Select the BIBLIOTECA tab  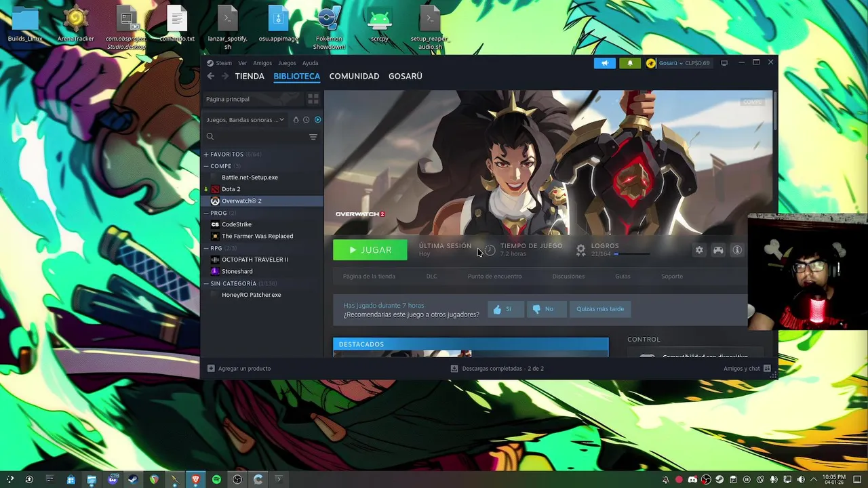pyautogui.click(x=296, y=76)
